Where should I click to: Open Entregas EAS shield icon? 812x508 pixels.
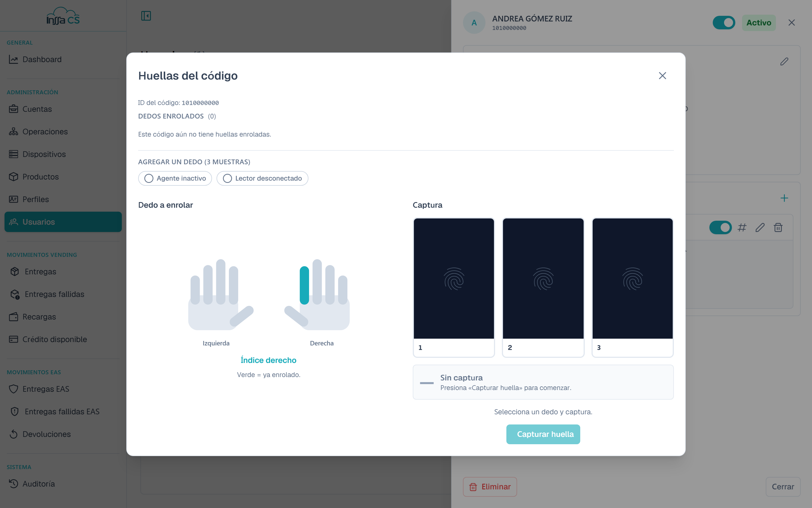click(x=14, y=389)
